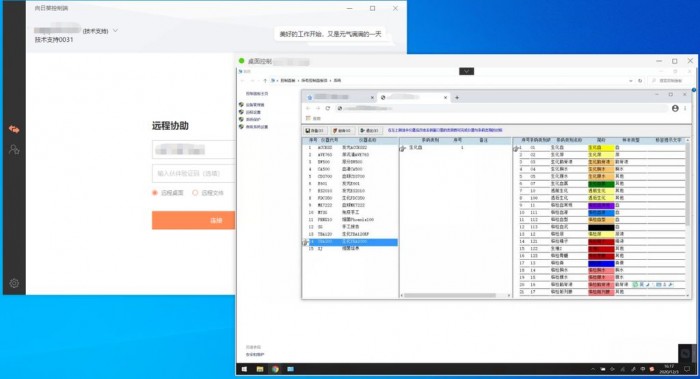
Task: Select the 远程文件 radio option
Action: click(195, 193)
